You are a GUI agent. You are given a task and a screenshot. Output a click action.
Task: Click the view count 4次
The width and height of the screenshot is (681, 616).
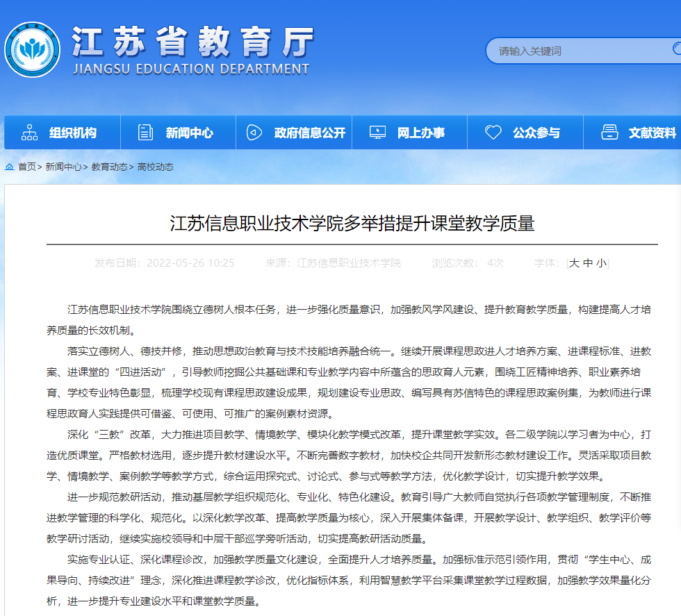coord(495,263)
